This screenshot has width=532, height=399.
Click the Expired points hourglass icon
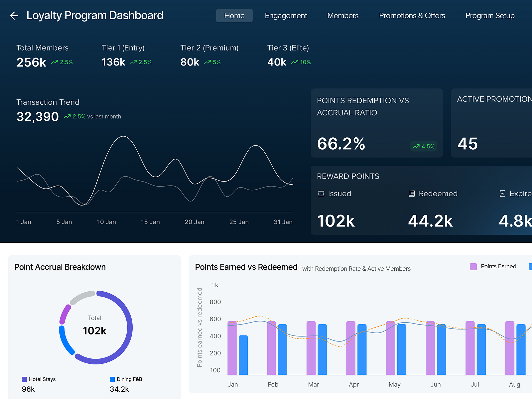[x=502, y=194]
